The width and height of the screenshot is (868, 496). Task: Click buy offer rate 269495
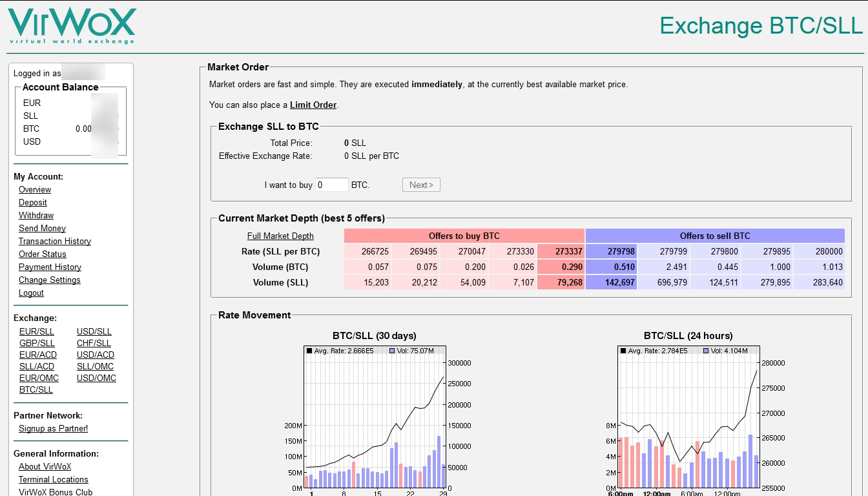click(416, 251)
